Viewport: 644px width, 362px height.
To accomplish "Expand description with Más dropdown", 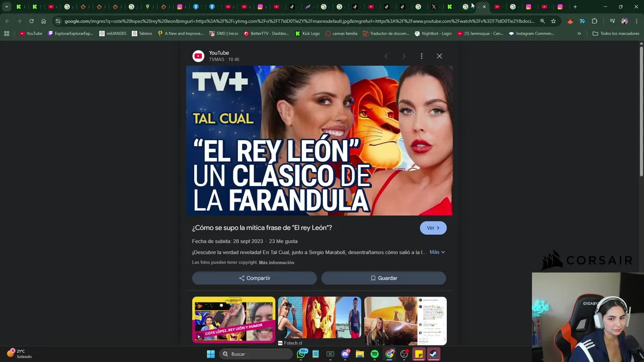I will pyautogui.click(x=437, y=252).
